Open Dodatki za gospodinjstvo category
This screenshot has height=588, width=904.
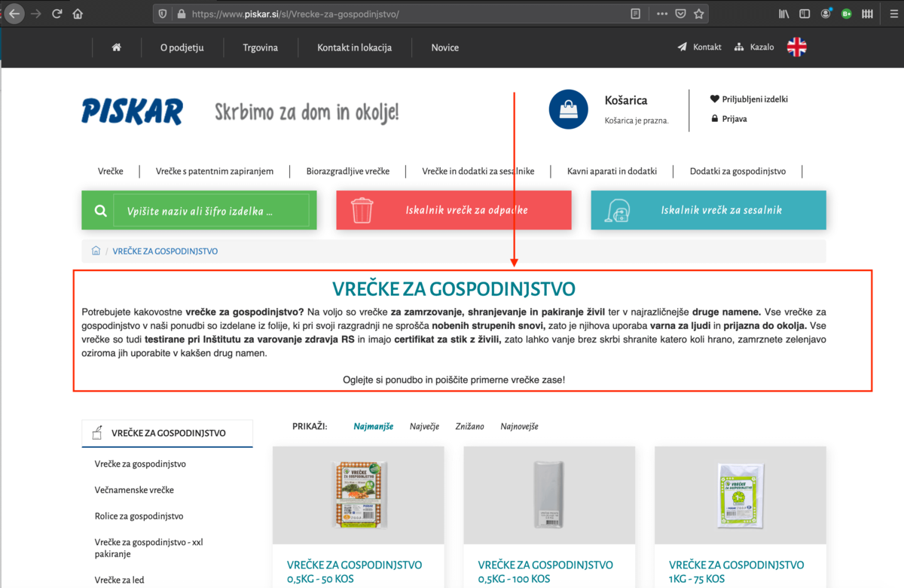[738, 171]
